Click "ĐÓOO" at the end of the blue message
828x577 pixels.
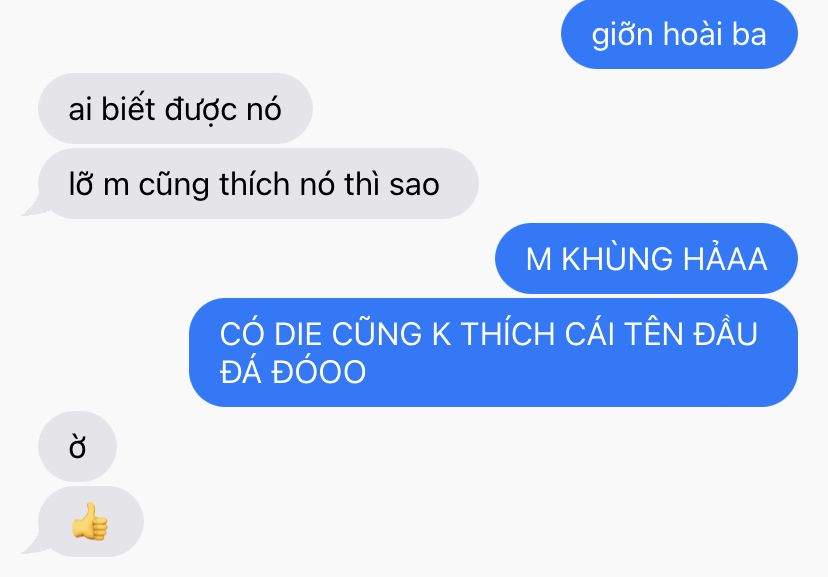point(318,372)
